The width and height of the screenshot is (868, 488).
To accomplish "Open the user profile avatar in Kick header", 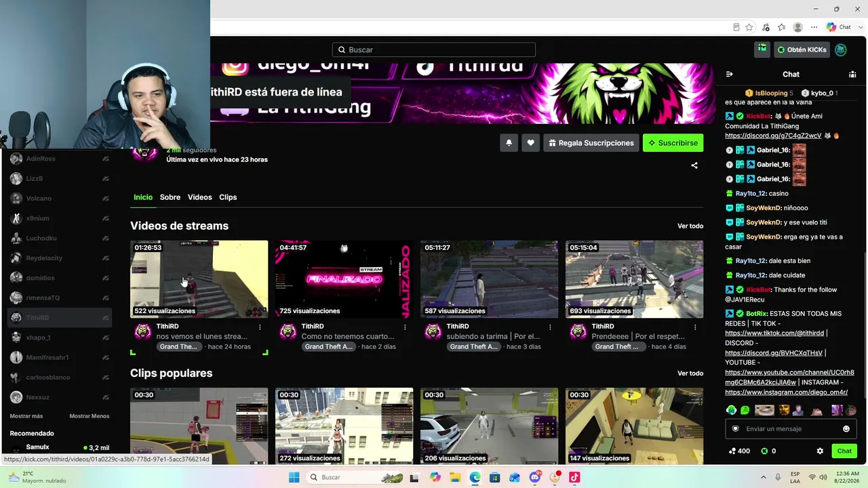I will [x=841, y=49].
